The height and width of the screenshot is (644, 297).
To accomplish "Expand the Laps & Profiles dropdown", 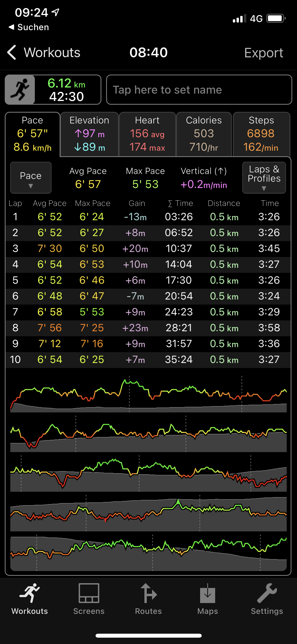I will (x=264, y=178).
